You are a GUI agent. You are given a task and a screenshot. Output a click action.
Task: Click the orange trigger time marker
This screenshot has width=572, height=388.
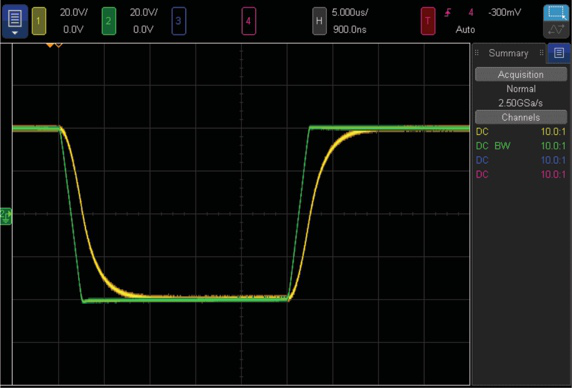pos(50,45)
